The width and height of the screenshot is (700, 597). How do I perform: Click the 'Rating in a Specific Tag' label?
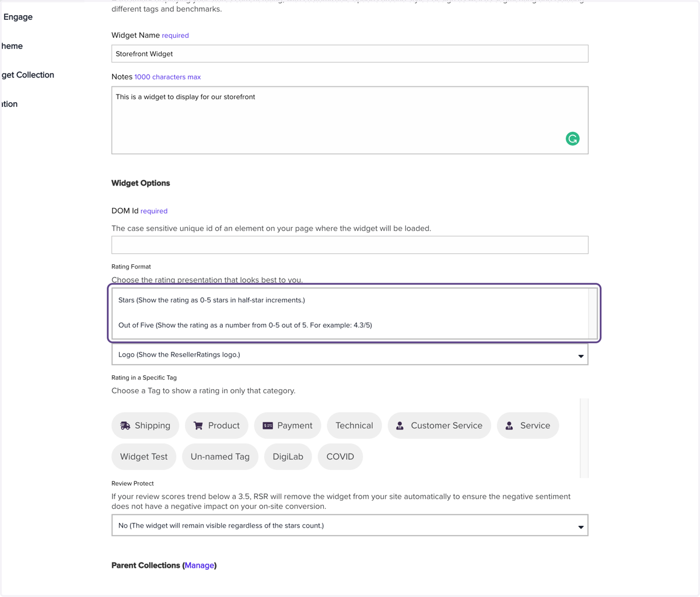click(x=144, y=378)
